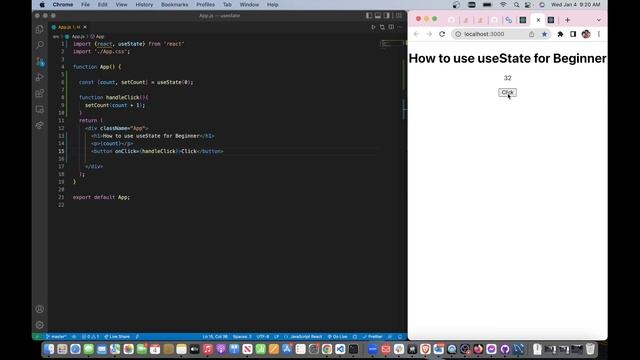Split the VS Code editor right

click(x=391, y=27)
